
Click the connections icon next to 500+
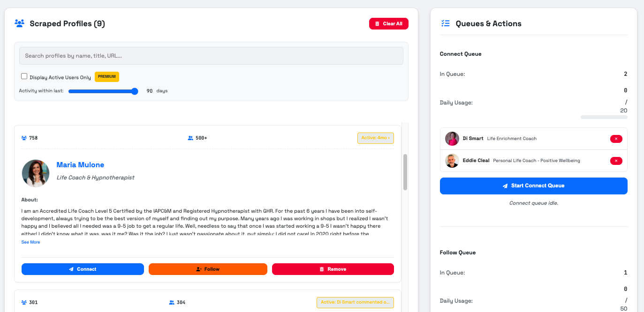(189, 138)
